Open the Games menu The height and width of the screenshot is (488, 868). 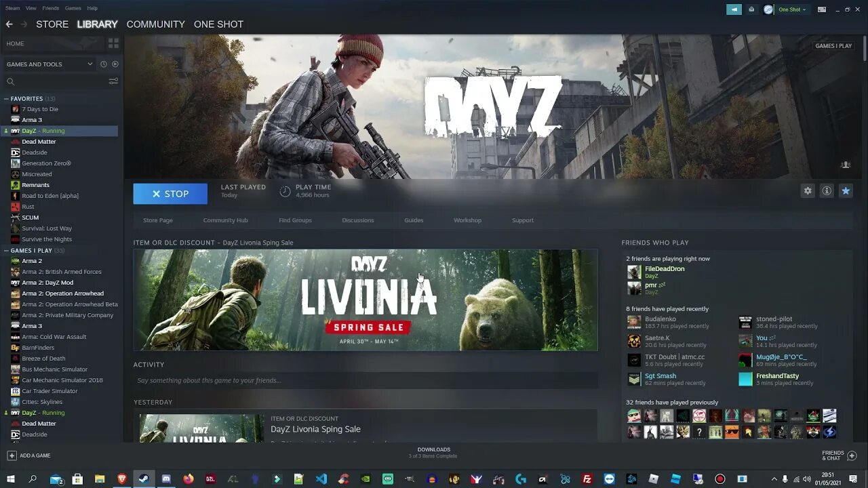[x=73, y=8]
